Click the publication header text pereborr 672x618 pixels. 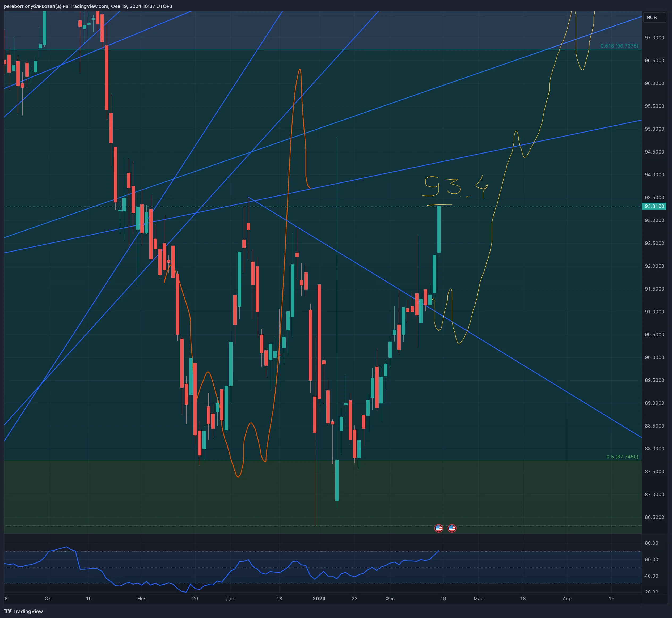tap(14, 6)
